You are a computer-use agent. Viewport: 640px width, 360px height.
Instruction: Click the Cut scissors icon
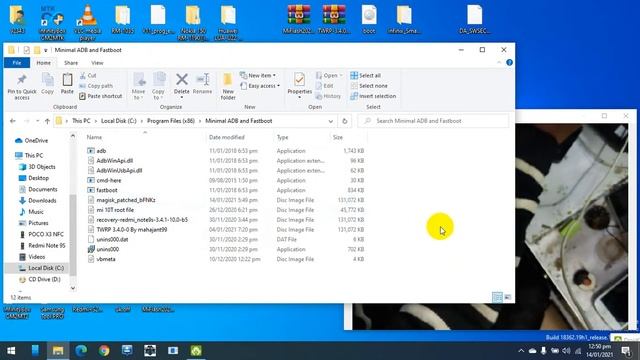(83, 76)
